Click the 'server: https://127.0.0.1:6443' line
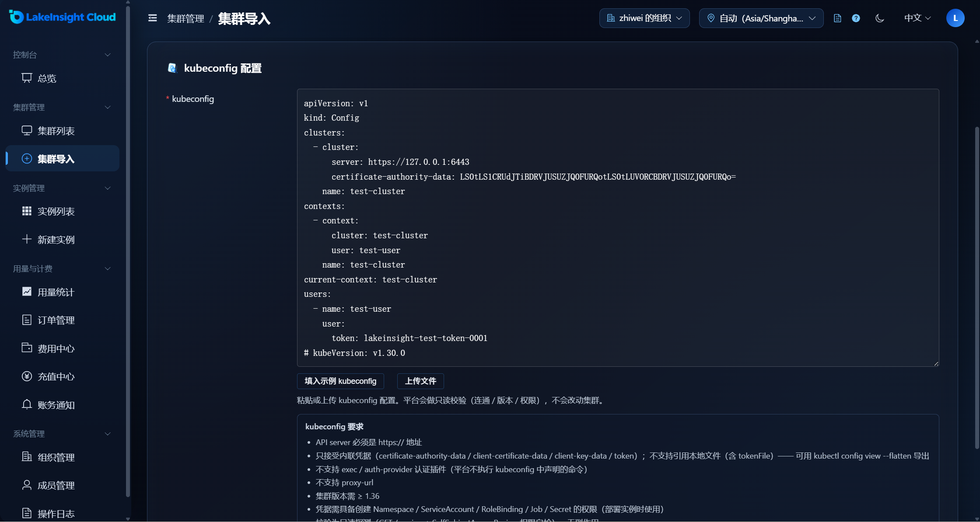The image size is (980, 522). tap(400, 162)
